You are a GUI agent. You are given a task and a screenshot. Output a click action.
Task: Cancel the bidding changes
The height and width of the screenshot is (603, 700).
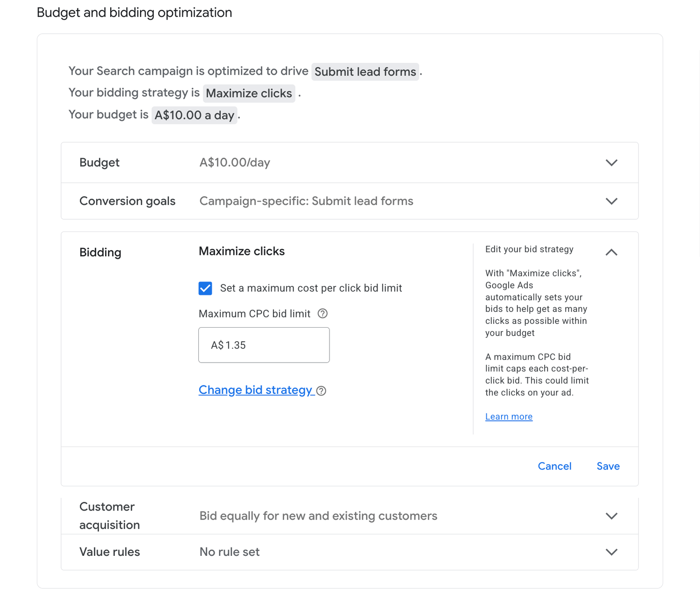click(x=554, y=466)
